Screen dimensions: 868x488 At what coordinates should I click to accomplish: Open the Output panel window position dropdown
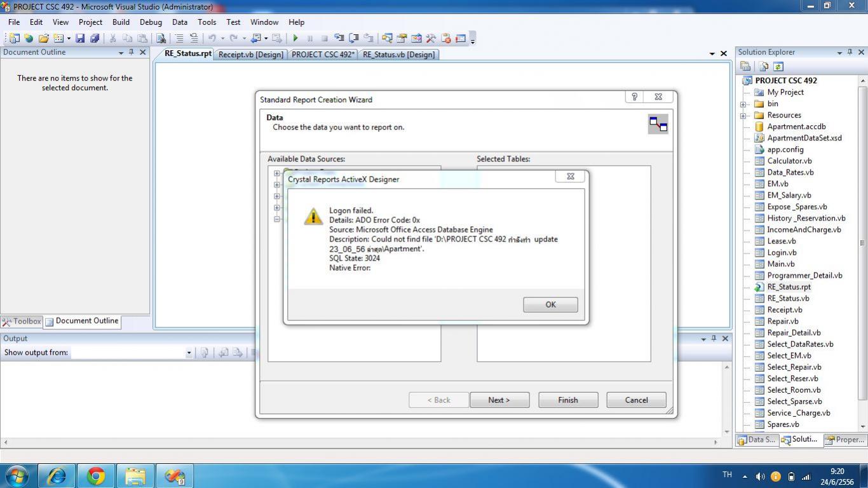(703, 339)
